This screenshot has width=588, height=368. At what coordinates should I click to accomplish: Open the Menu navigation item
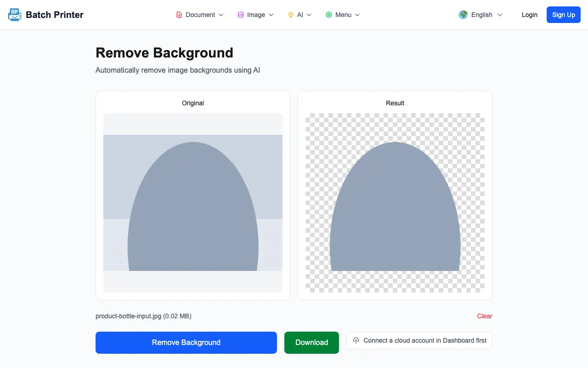(343, 15)
